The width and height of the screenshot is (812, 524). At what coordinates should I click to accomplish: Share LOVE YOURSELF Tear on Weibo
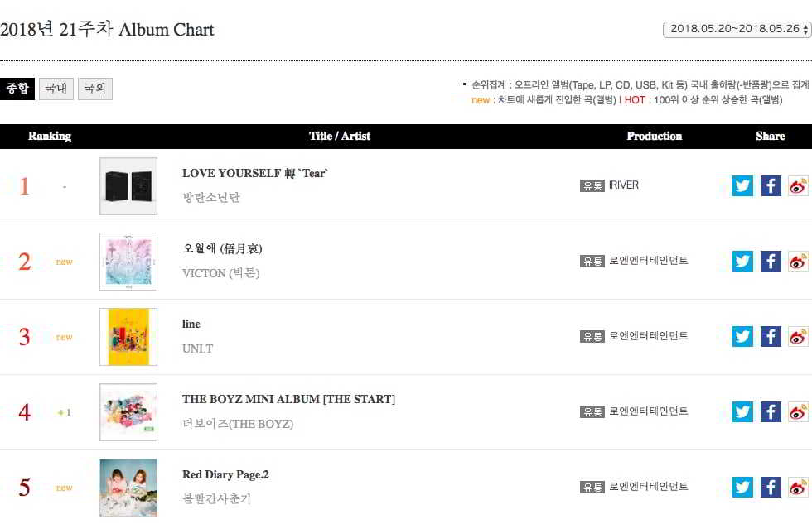798,185
